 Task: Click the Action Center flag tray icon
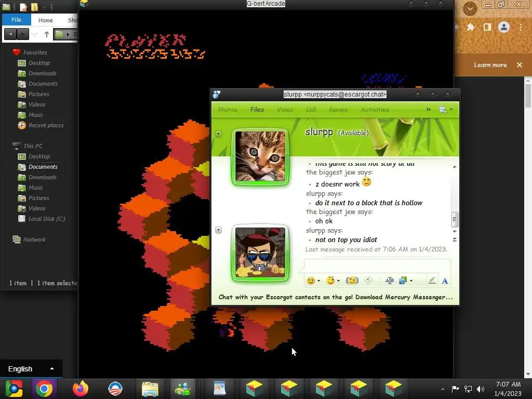455,389
